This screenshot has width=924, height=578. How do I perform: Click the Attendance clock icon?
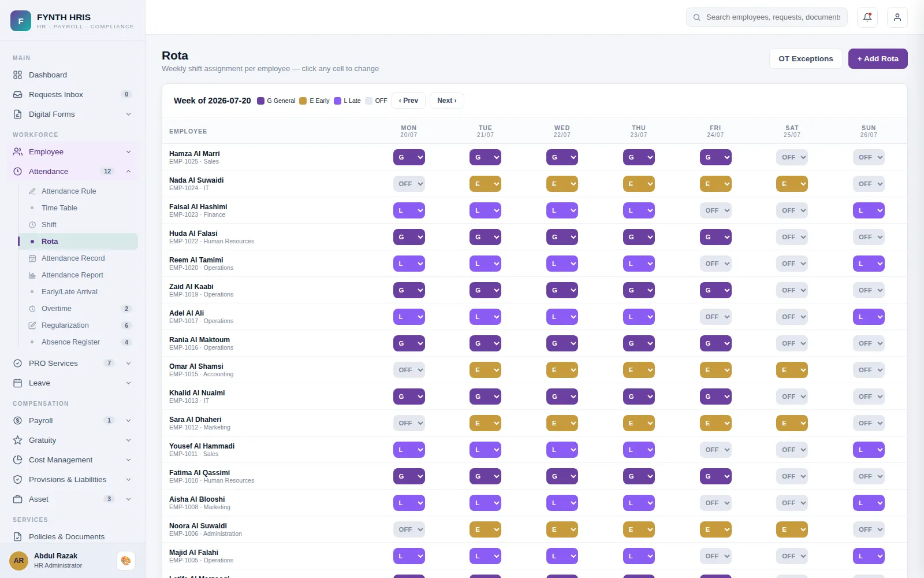pos(18,172)
